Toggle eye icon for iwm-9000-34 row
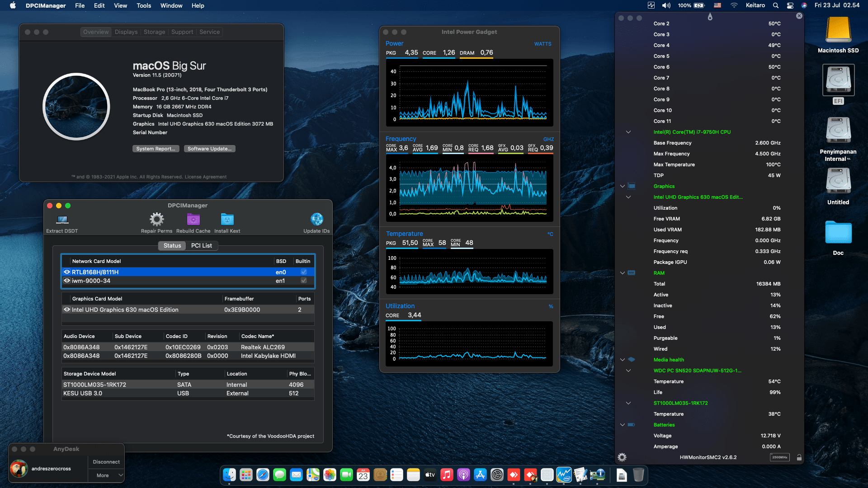This screenshot has height=488, width=868. click(67, 281)
